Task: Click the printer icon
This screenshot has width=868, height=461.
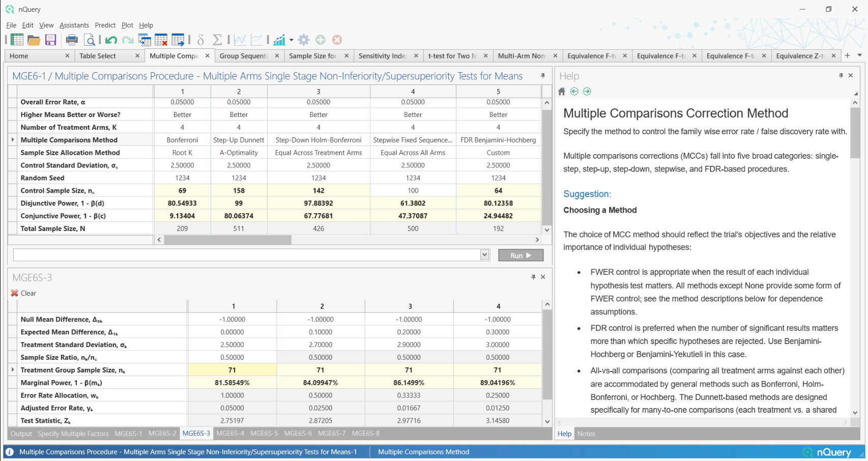Action: point(72,40)
